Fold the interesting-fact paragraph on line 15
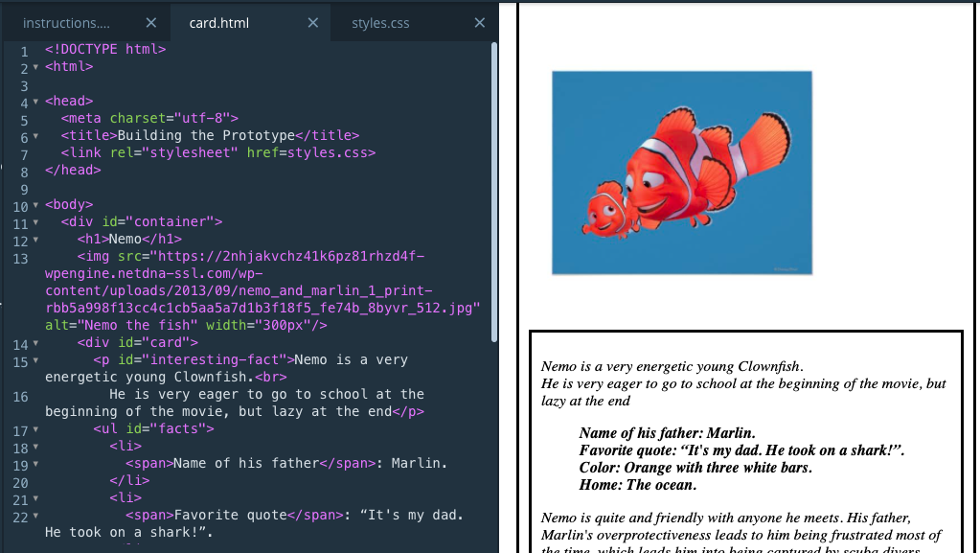980x553 pixels. click(x=35, y=360)
